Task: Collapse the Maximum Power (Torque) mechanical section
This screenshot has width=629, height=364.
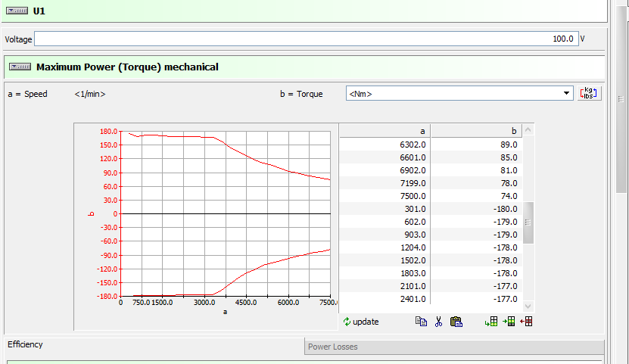Action: point(20,67)
